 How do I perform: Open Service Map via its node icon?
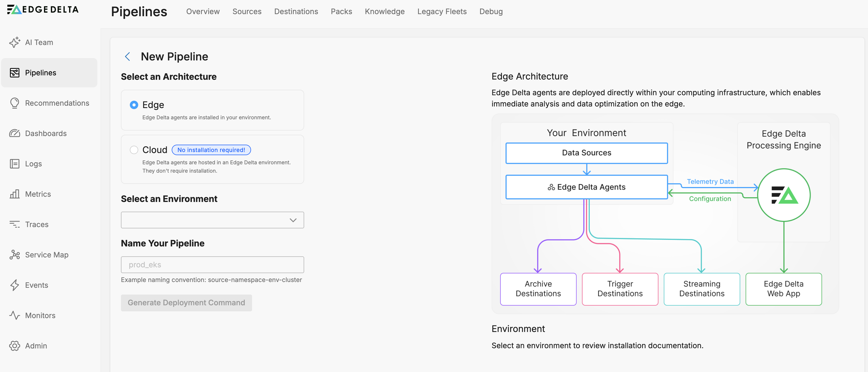pyautogui.click(x=14, y=255)
